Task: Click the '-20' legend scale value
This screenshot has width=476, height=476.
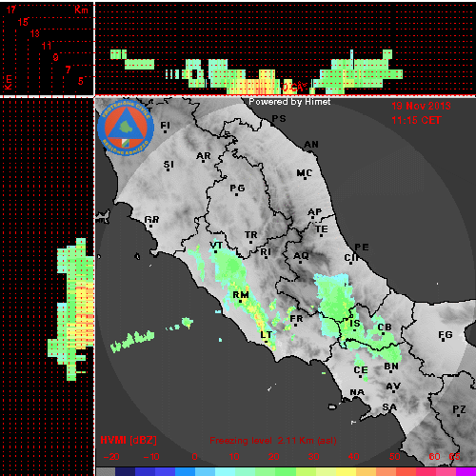Action: pos(111,457)
